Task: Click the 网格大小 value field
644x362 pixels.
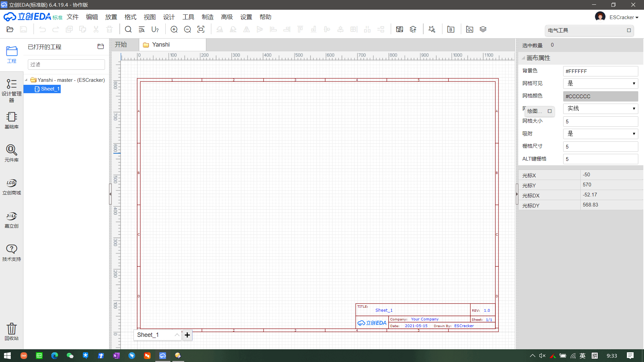Action: point(600,121)
